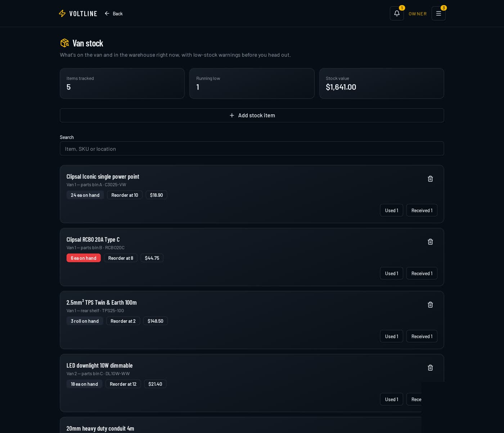504x433 pixels.
Task: Click the Van 1 rear shelf location text
Action: coord(95,310)
